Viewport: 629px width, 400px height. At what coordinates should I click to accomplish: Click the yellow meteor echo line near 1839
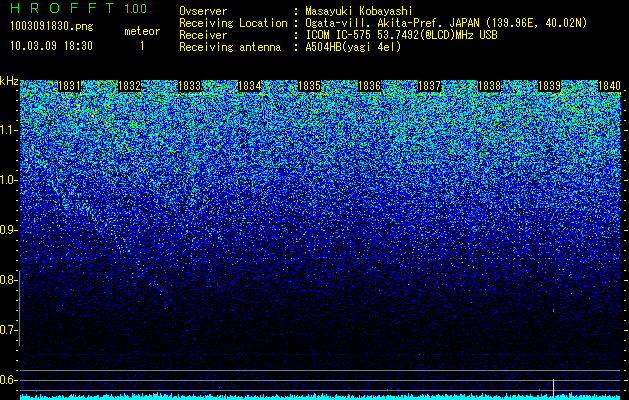pos(554,389)
